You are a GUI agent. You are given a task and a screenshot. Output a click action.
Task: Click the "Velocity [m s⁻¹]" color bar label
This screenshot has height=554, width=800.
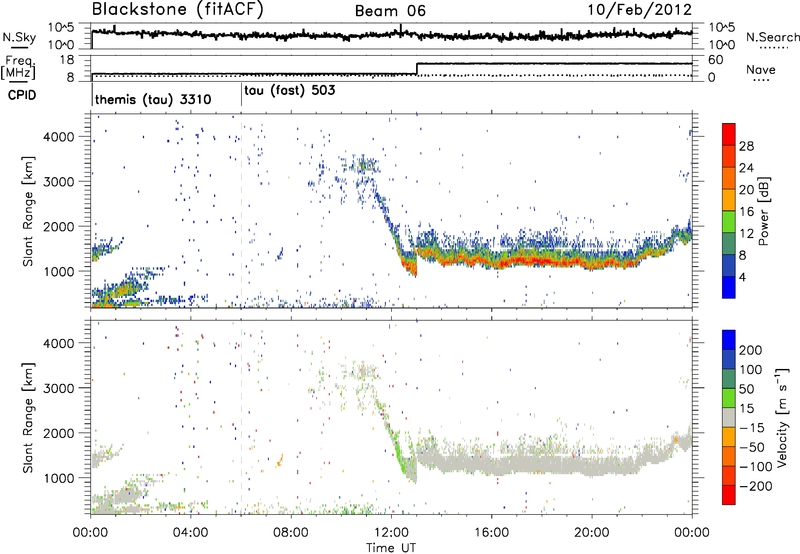tap(781, 417)
